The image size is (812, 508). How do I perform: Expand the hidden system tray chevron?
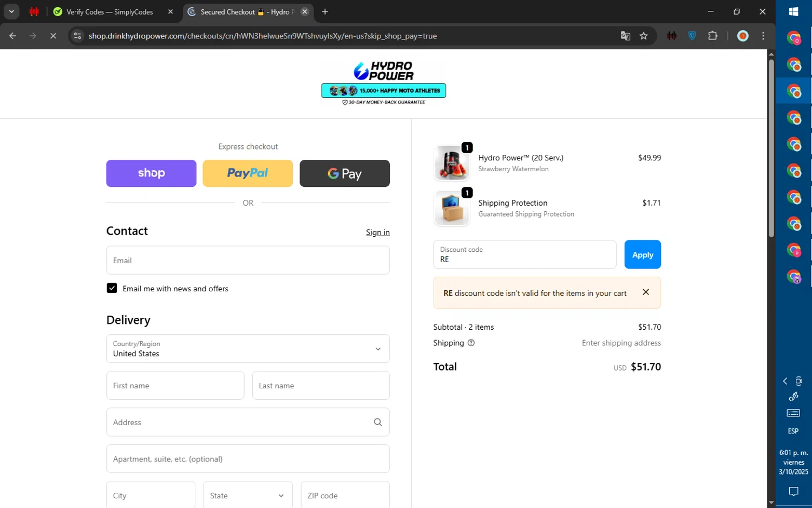[785, 381]
